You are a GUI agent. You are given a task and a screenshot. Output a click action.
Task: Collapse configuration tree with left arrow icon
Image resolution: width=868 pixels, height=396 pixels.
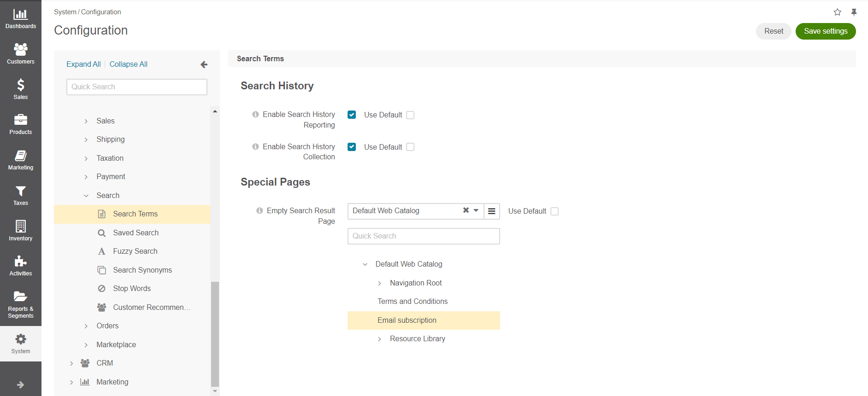click(204, 64)
